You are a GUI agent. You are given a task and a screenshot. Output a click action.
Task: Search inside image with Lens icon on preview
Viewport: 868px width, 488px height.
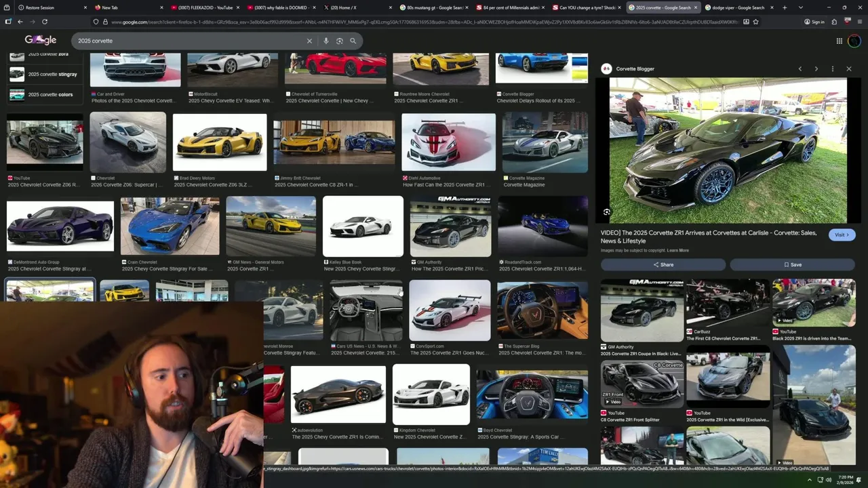(x=607, y=212)
